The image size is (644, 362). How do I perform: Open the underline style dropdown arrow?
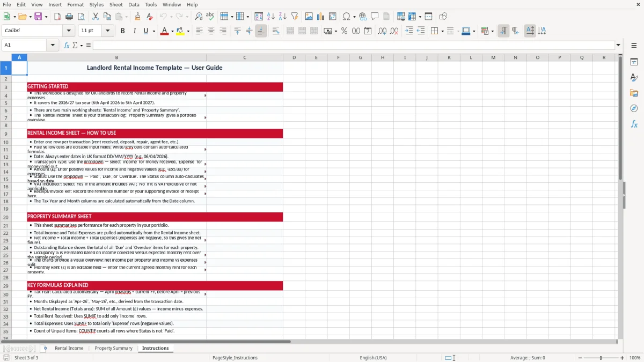[x=153, y=31]
